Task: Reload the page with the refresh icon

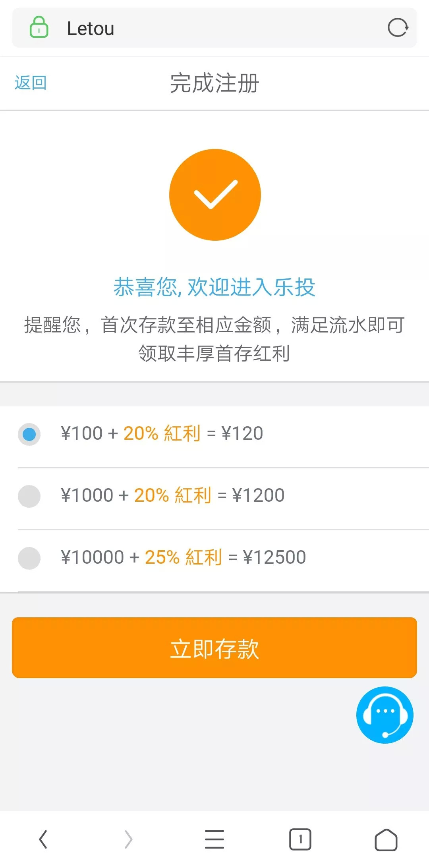Action: [x=398, y=28]
